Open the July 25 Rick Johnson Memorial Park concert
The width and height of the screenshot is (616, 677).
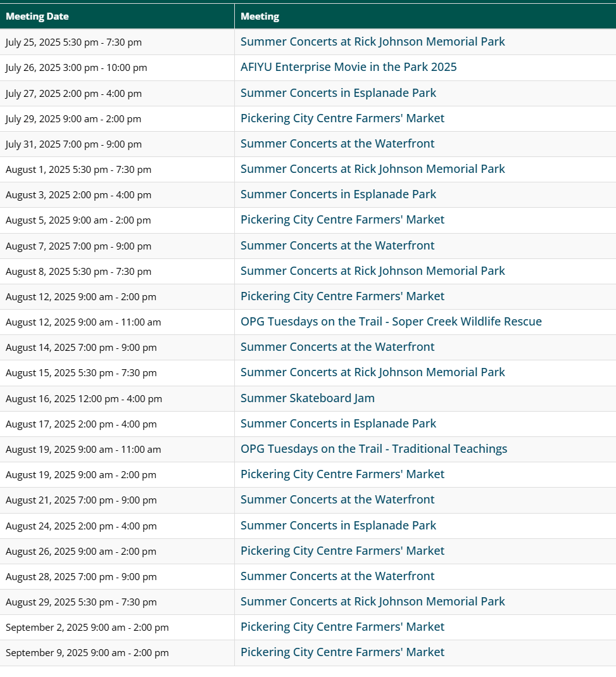click(x=372, y=42)
